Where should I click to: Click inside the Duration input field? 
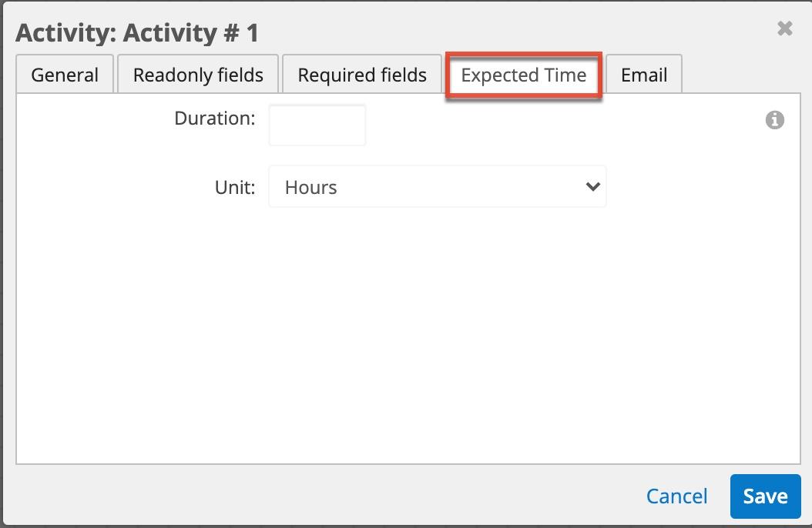[317, 125]
